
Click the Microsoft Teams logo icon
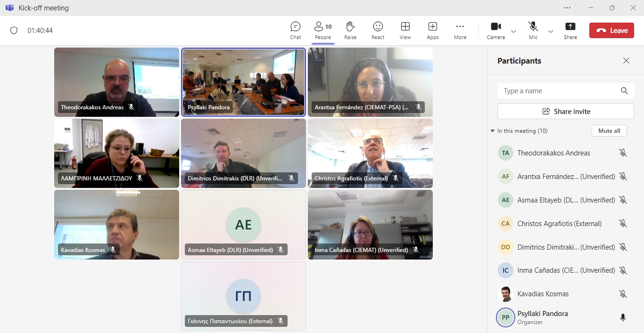click(9, 8)
